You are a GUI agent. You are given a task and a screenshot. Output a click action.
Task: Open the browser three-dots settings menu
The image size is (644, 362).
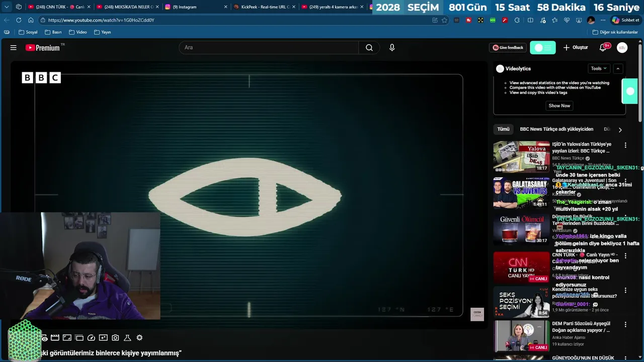(x=603, y=20)
